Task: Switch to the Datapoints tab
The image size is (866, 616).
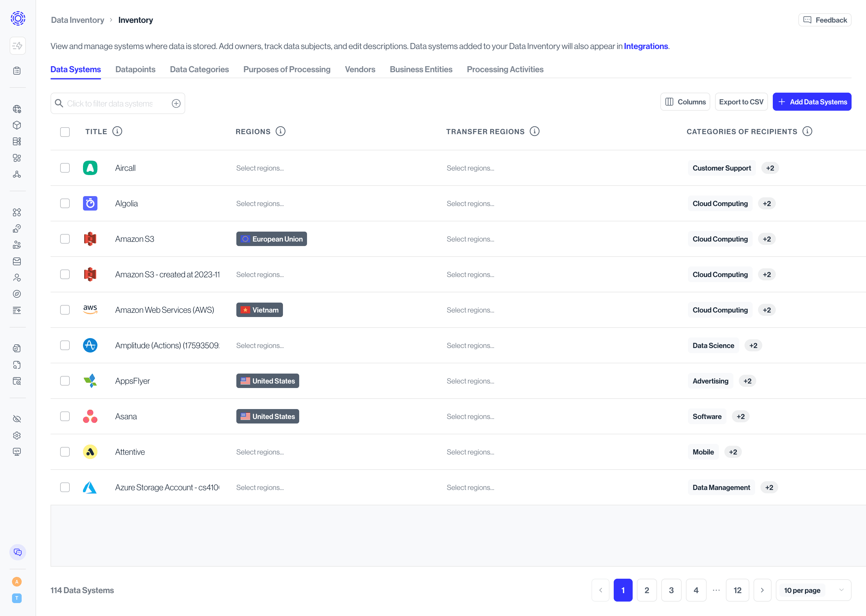Action: [135, 69]
